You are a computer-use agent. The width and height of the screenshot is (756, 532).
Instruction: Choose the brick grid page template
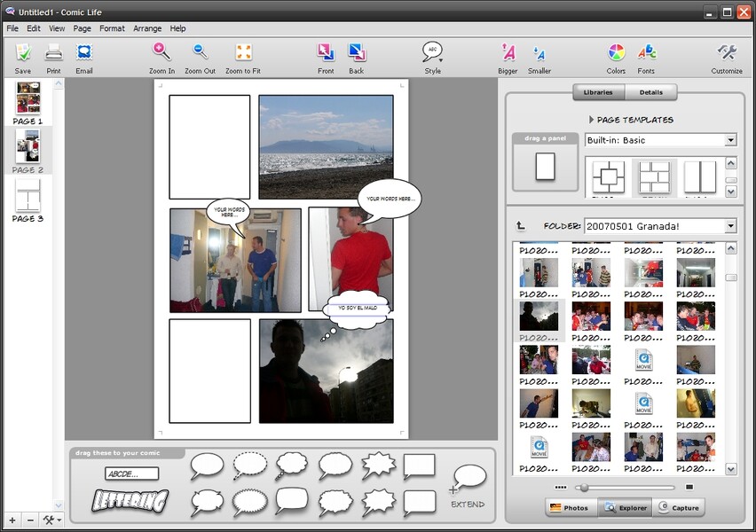tap(654, 176)
